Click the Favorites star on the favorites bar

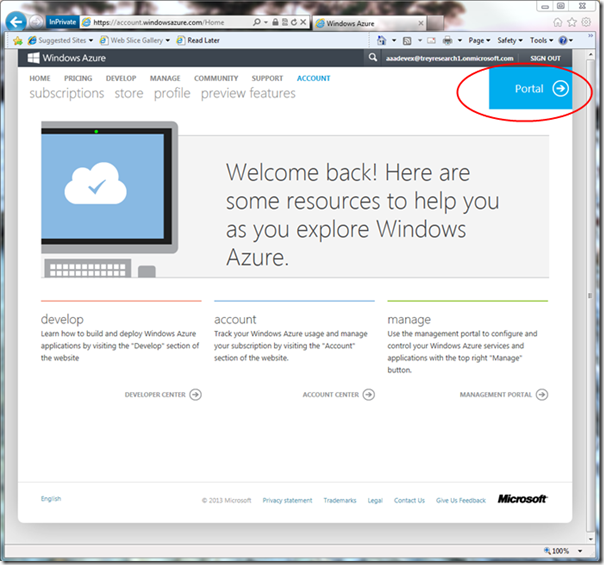tap(18, 40)
